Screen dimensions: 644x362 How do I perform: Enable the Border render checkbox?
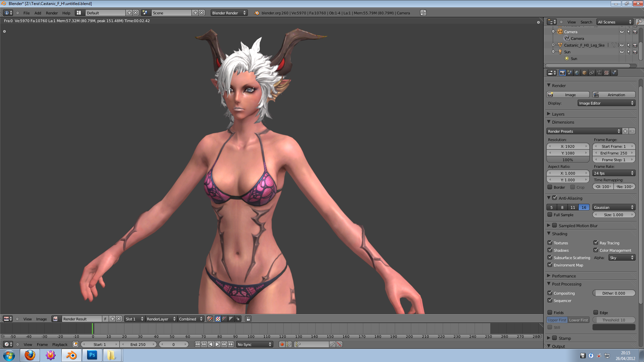(x=550, y=187)
